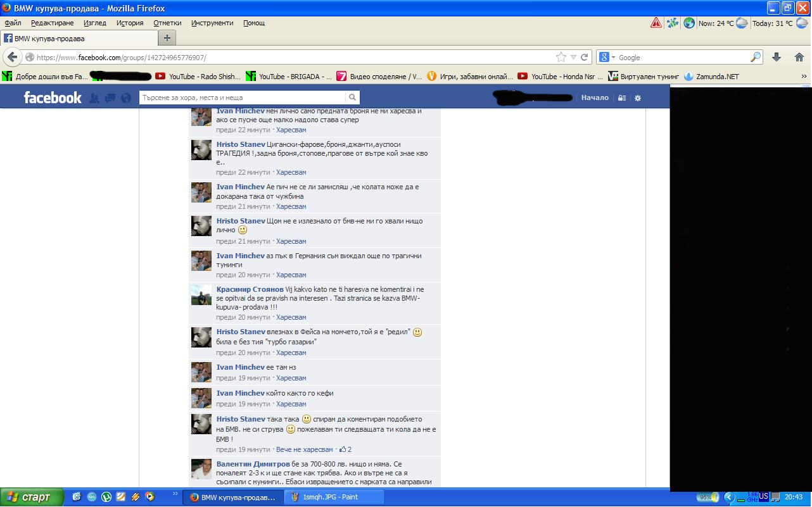Click Красимир Стоянов's avatar thumbnail
This screenshot has height=507, width=812.
[x=201, y=295]
